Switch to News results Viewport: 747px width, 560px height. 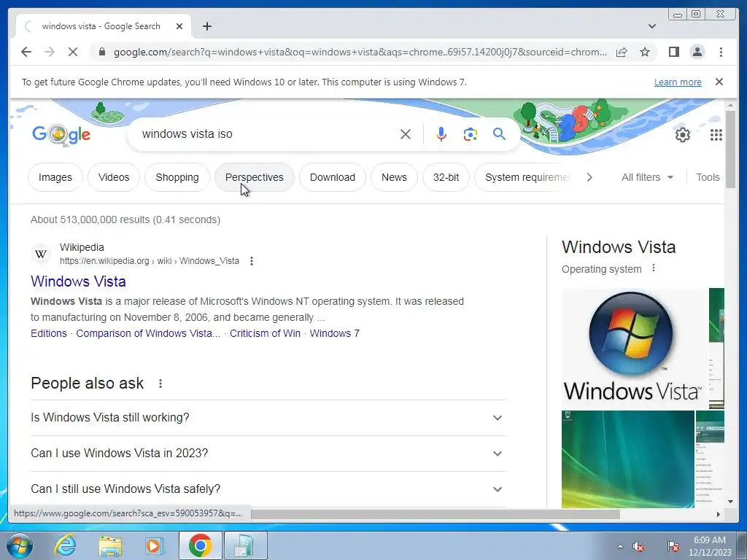(x=394, y=177)
